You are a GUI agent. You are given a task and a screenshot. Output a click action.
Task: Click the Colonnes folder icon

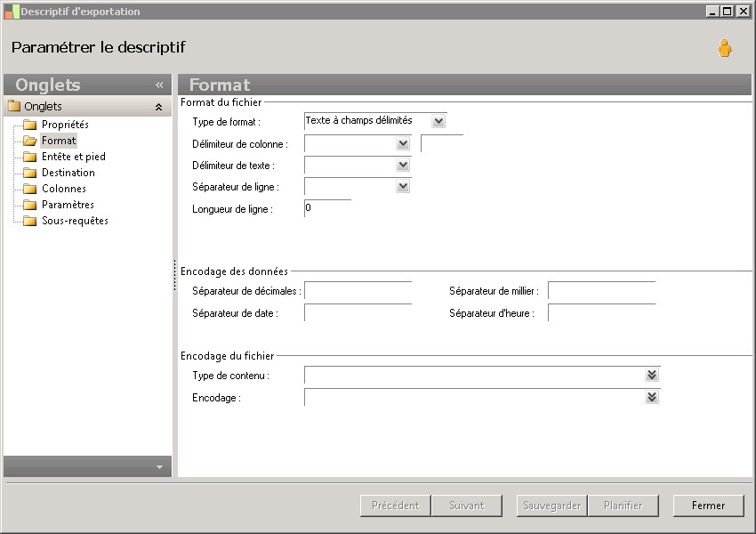[29, 189]
